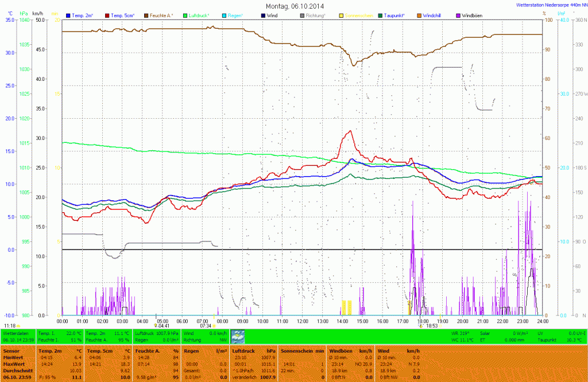Toggle the Windböen legend entry

(472, 15)
